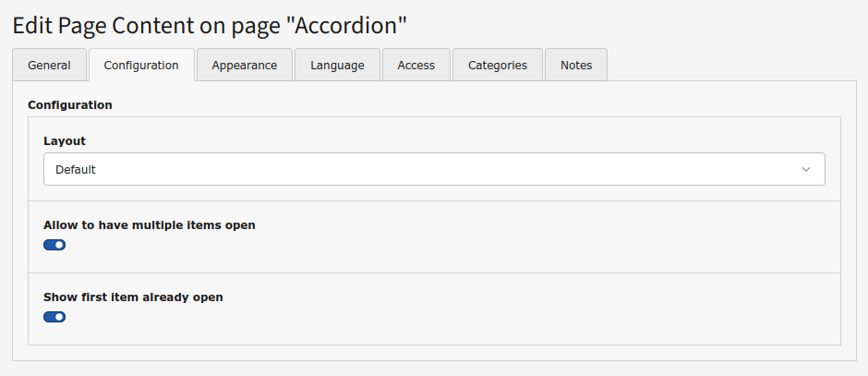Open the Access tab
This screenshot has width=868, height=376.
[416, 66]
